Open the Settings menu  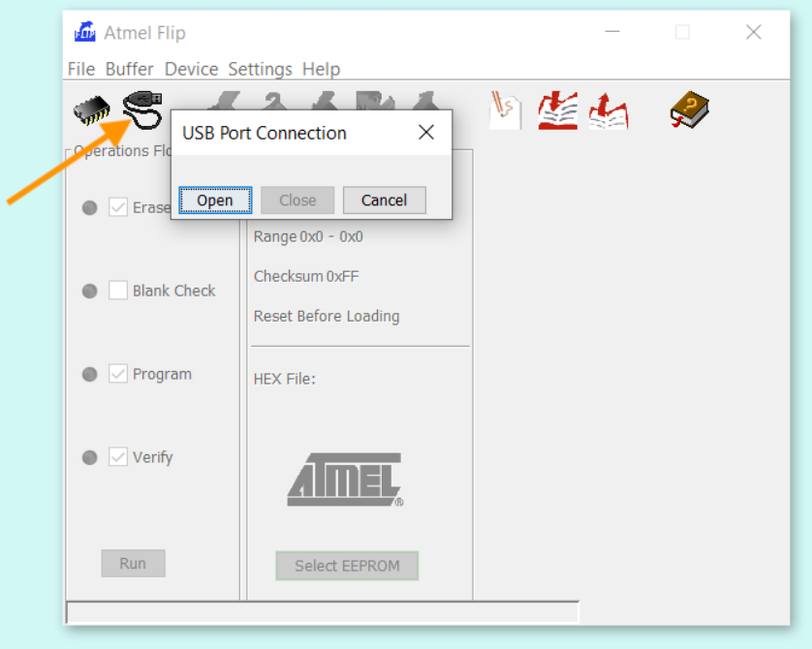tap(260, 70)
